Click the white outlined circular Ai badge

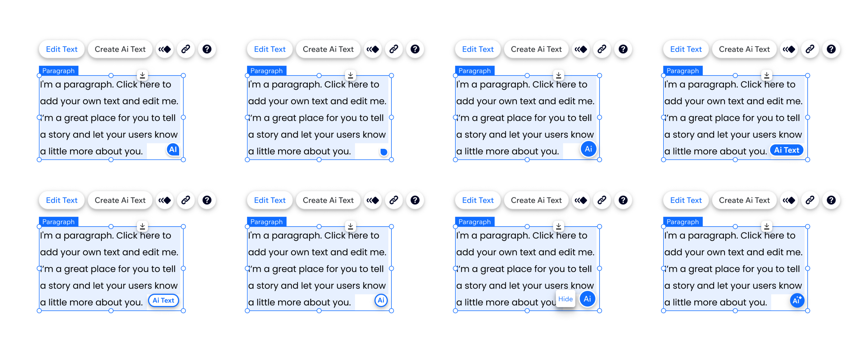381,300
